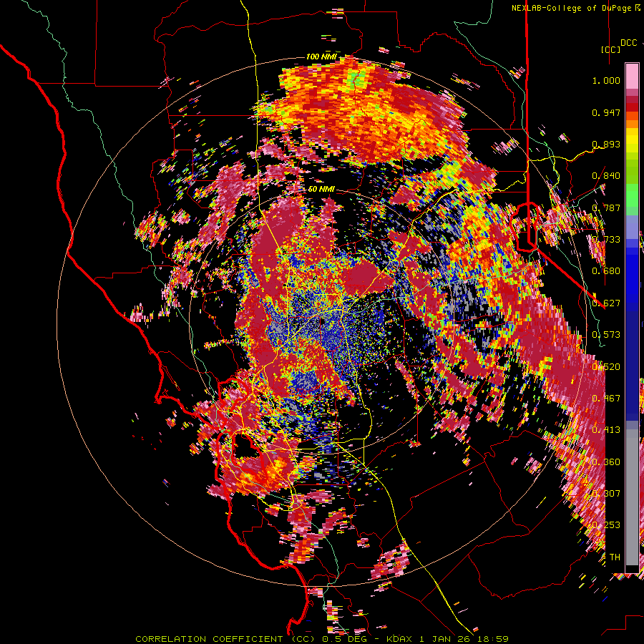Screen dimensions: 644x644
Task: Select the 0.520 legend value
Action: tap(606, 367)
